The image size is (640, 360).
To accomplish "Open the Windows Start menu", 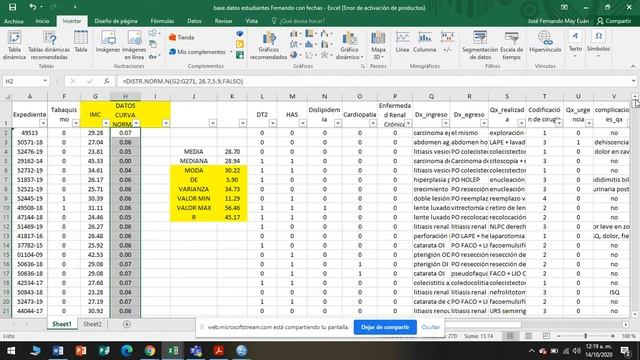I will pos(11,351).
